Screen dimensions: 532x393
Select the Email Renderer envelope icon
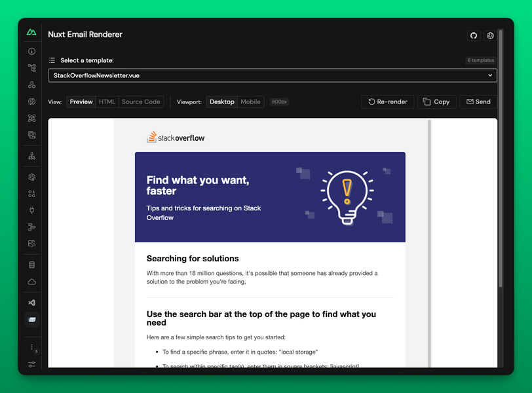(x=31, y=320)
